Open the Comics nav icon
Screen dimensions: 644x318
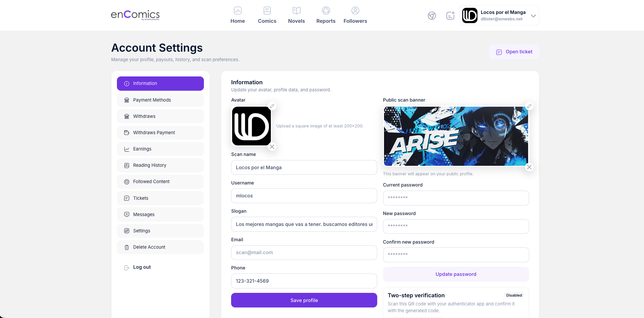pyautogui.click(x=267, y=11)
